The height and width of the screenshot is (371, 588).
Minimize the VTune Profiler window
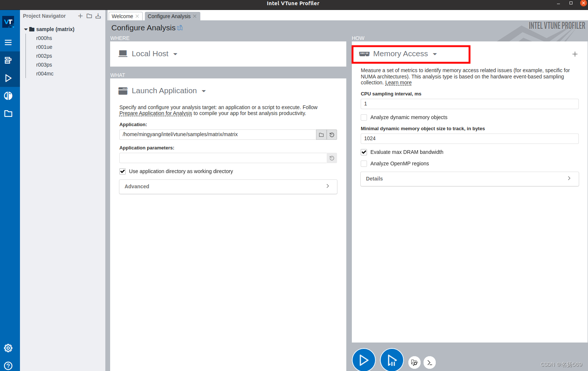click(558, 3)
